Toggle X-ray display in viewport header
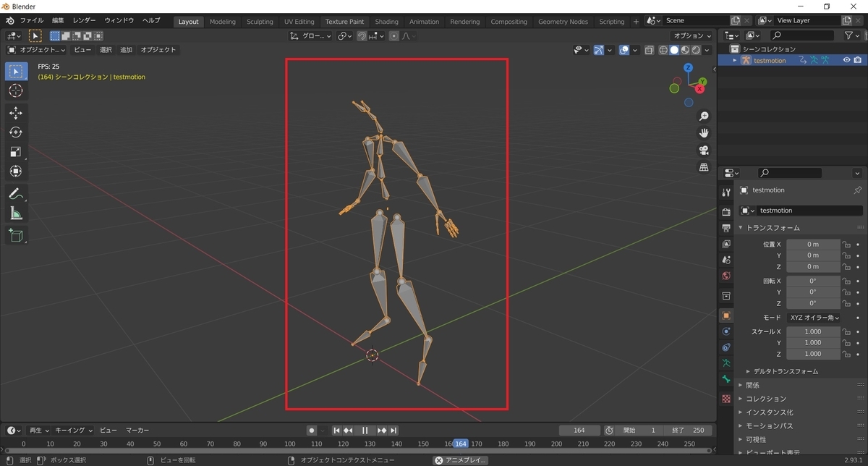The image size is (868, 466). pyautogui.click(x=649, y=50)
